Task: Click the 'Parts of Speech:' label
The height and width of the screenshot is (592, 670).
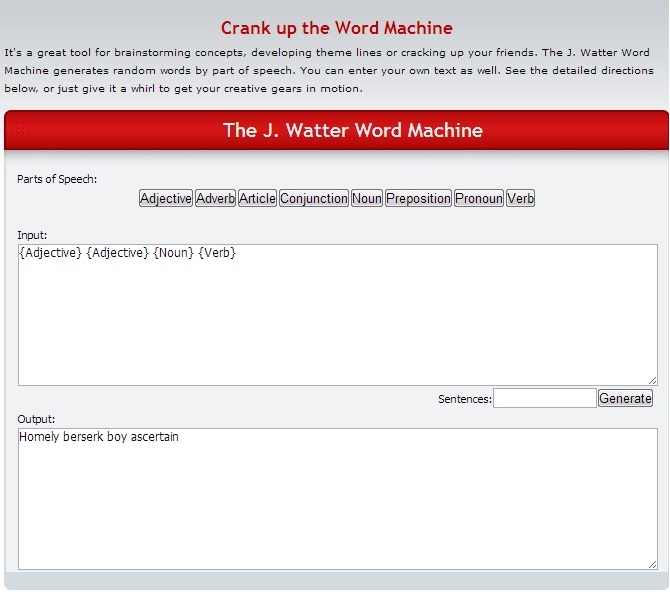Action: coord(57,179)
